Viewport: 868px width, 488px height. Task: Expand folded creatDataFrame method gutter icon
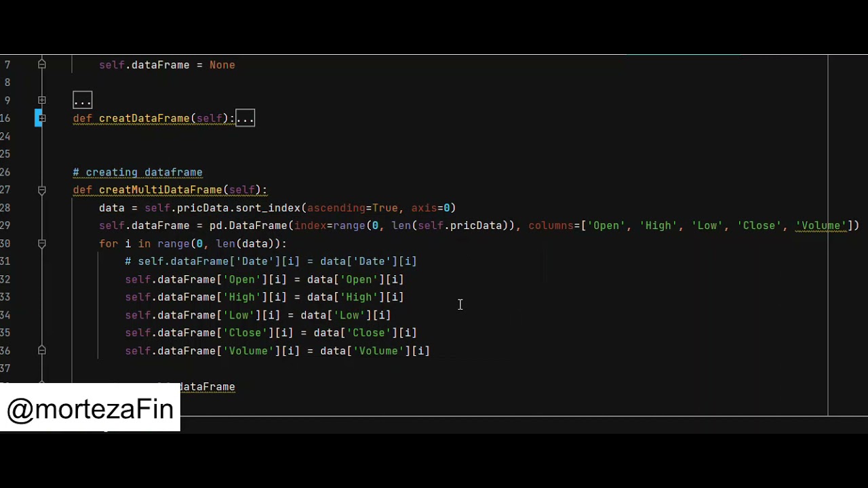click(x=41, y=119)
